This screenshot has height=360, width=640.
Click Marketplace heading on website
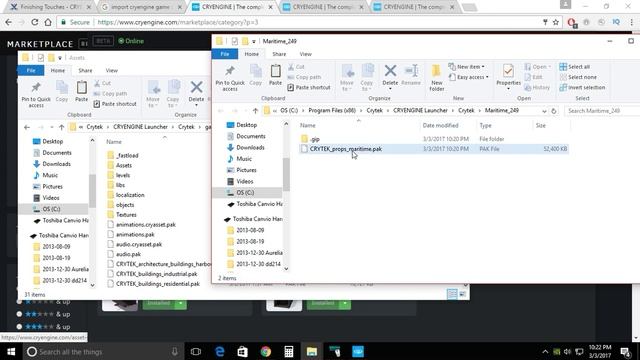point(40,44)
